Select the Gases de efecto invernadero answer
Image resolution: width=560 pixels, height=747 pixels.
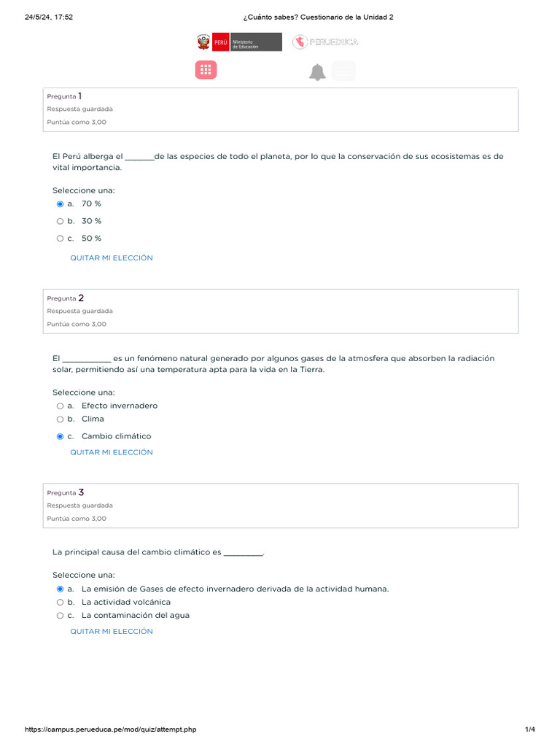pyautogui.click(x=61, y=589)
